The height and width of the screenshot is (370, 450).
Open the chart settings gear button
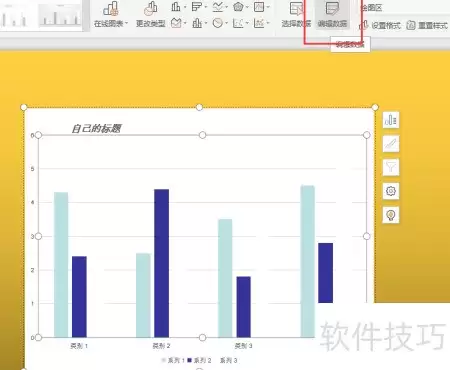click(x=391, y=191)
